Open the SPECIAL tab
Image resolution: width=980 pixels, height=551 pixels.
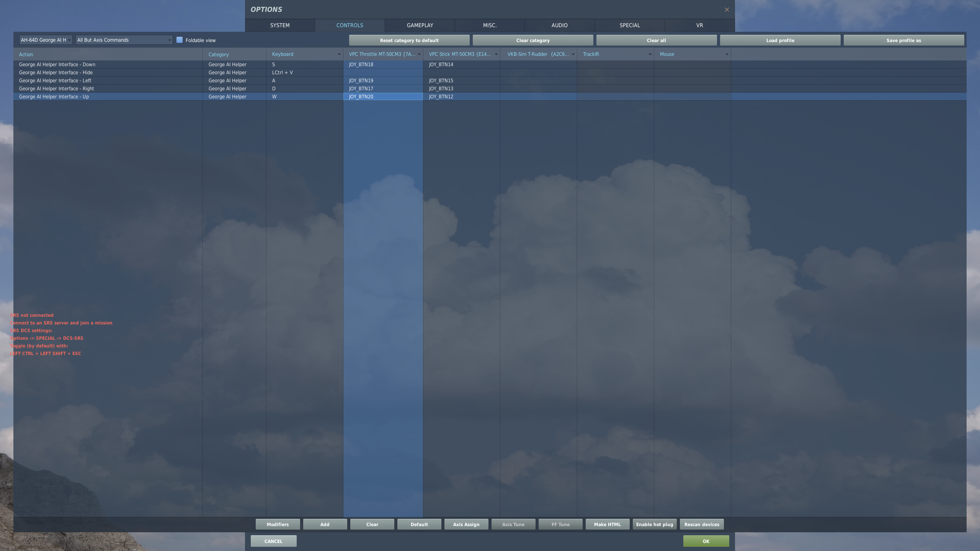click(x=630, y=25)
